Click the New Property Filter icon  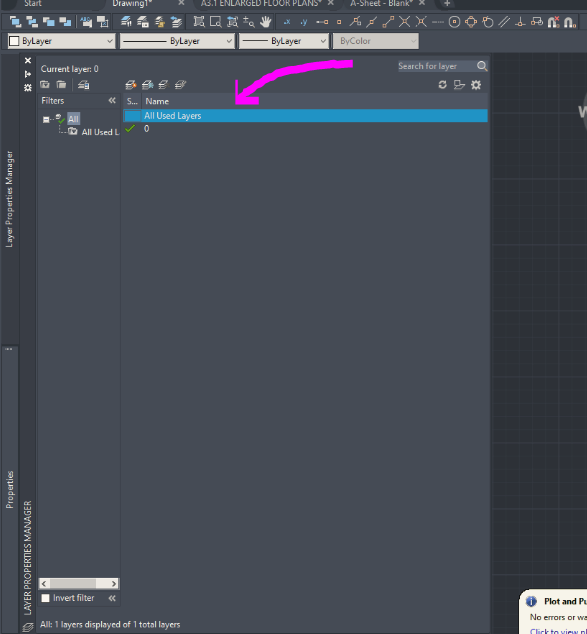tap(45, 85)
